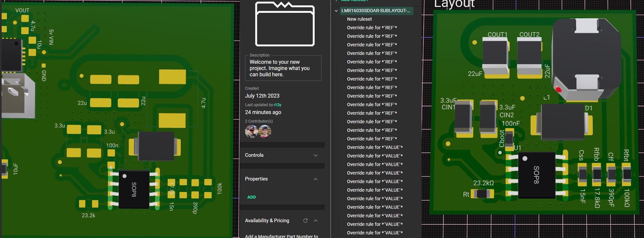Viewport: 644px width, 238px height.
Task: Select U1 SOP8 chip in 3D layout
Action: click(537, 175)
